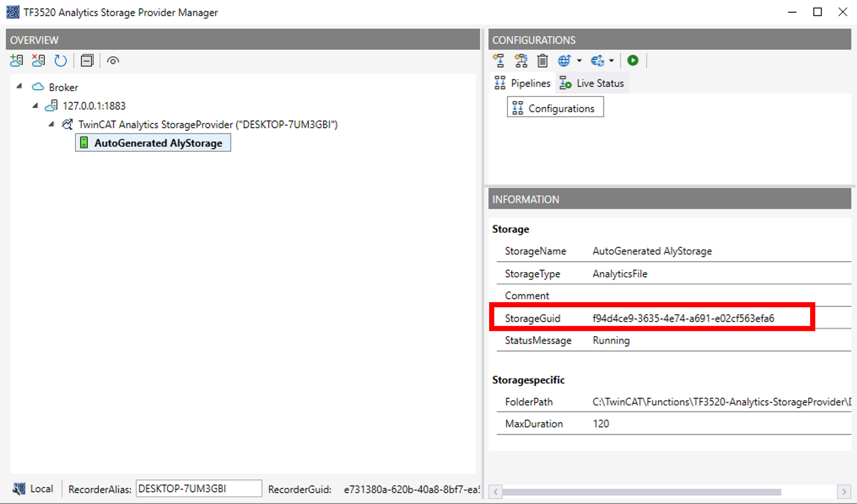Click the RecorderGuid value text
Viewport: 857px width, 504px height.
(x=412, y=489)
